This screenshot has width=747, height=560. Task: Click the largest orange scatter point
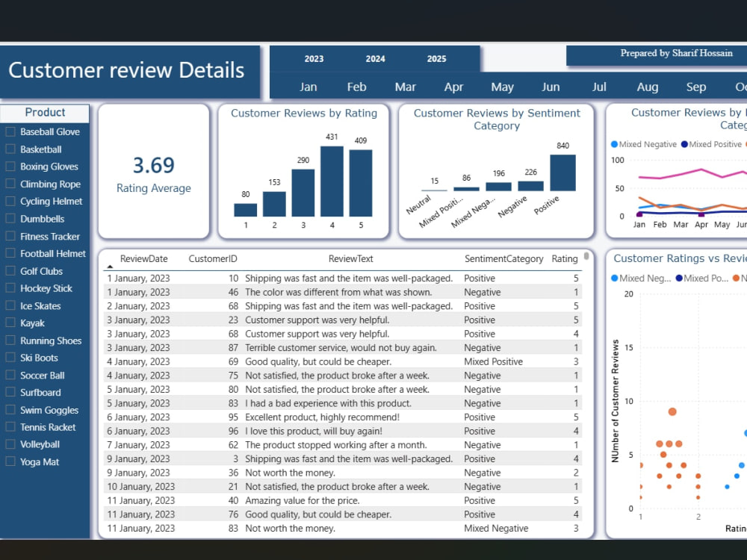pyautogui.click(x=672, y=411)
